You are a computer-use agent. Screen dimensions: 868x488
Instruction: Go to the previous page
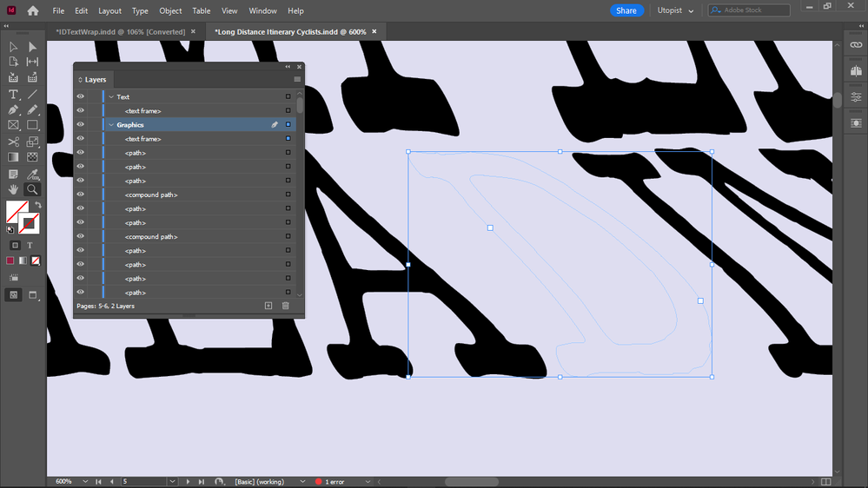point(112,482)
